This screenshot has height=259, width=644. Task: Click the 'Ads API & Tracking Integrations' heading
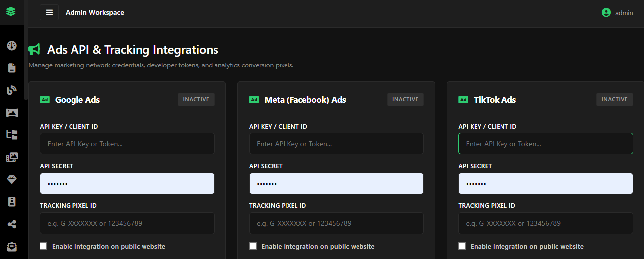click(133, 50)
